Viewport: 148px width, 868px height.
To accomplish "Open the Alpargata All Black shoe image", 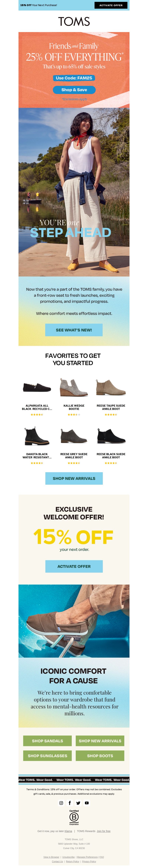I will pos(37,387).
